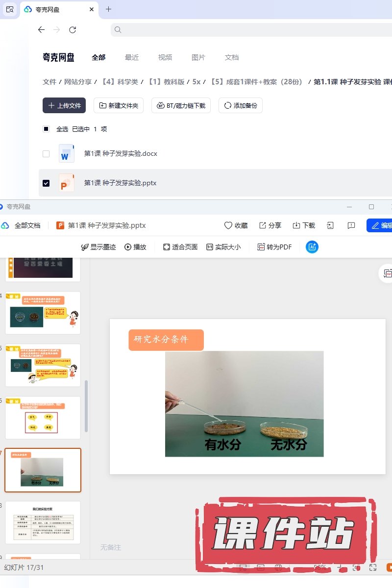Screen dimensions: 392x588
Task: Click the 上传文件 button
Action: point(64,105)
